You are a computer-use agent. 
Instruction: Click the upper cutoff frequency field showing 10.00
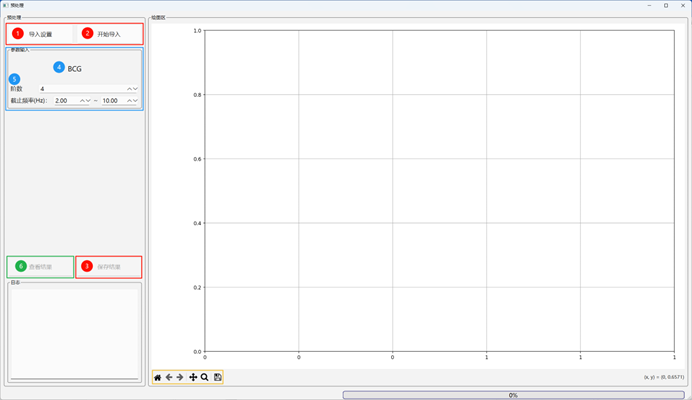tap(113, 101)
